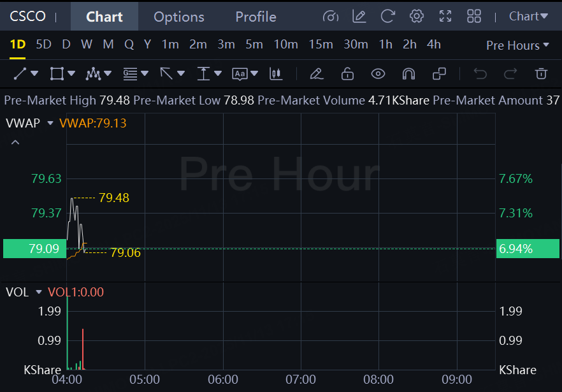Switch to the Profile tab
Screen dimensions: 562x392
click(x=256, y=17)
